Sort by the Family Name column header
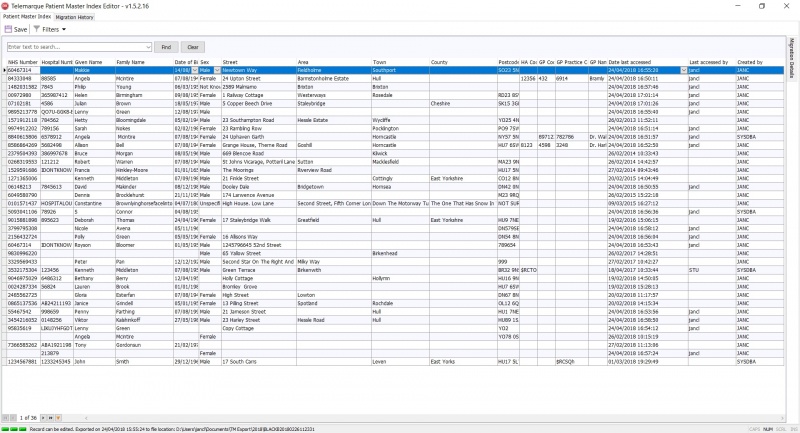800x433 pixels. tap(130, 62)
